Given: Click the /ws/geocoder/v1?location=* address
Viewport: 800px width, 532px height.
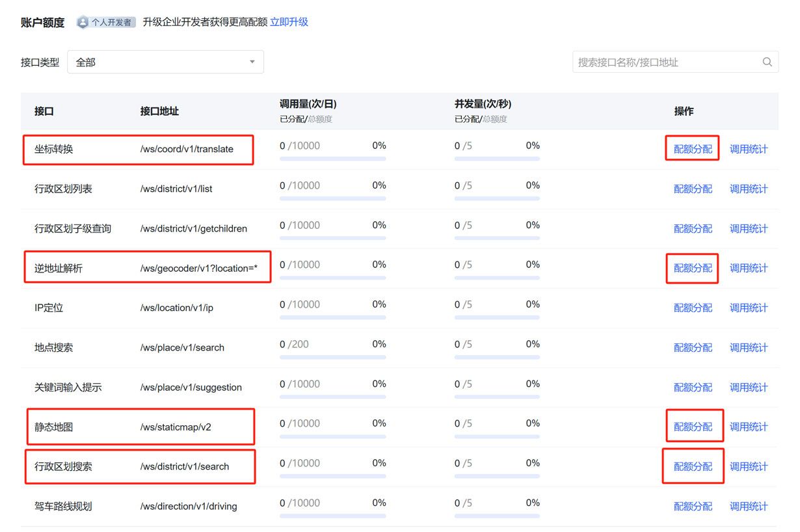Looking at the screenshot, I should (x=199, y=268).
